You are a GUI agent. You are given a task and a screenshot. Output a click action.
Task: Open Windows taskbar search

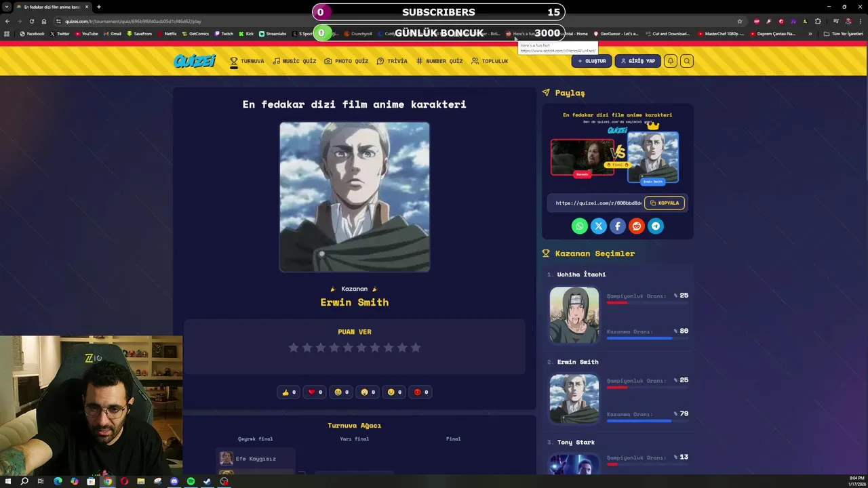(x=24, y=481)
